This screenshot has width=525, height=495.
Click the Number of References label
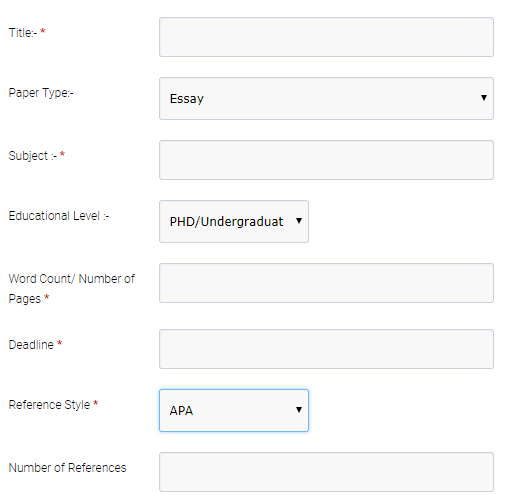pos(67,468)
